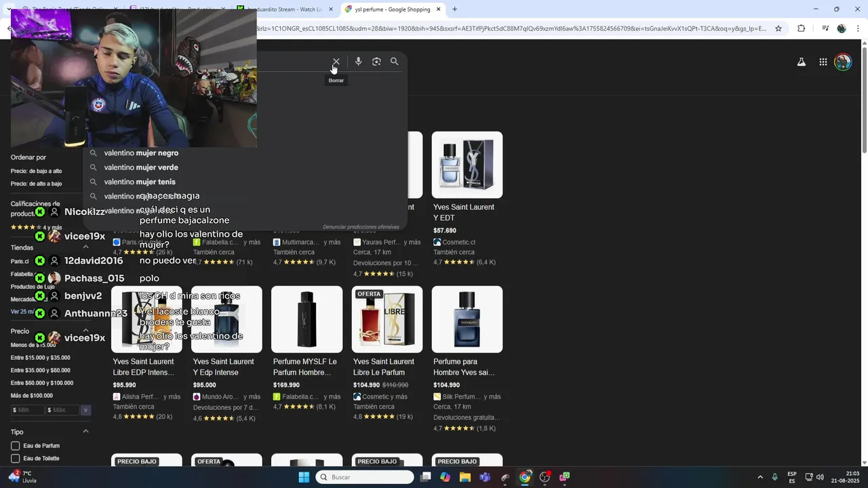This screenshot has height=488, width=868.
Task: Open Microsoft Teams from the taskbar
Action: pos(485,477)
